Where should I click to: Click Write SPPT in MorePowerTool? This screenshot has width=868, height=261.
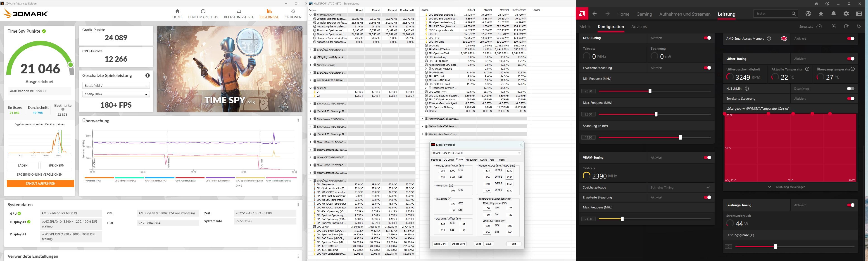point(440,244)
